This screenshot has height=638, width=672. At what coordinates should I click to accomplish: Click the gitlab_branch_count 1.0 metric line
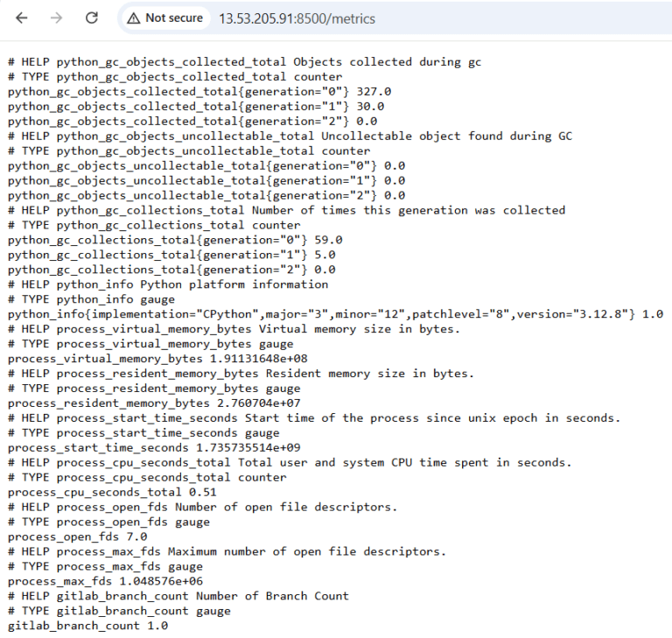coord(87,626)
